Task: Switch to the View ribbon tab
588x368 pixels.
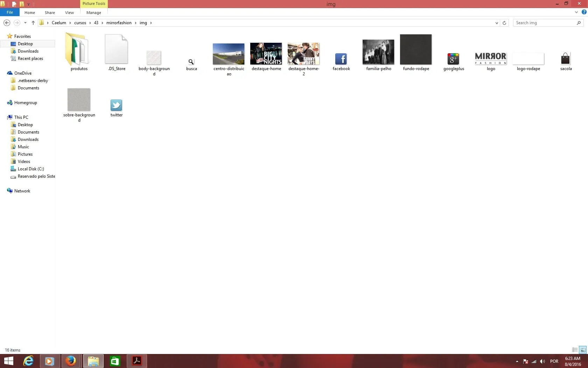Action: click(69, 13)
